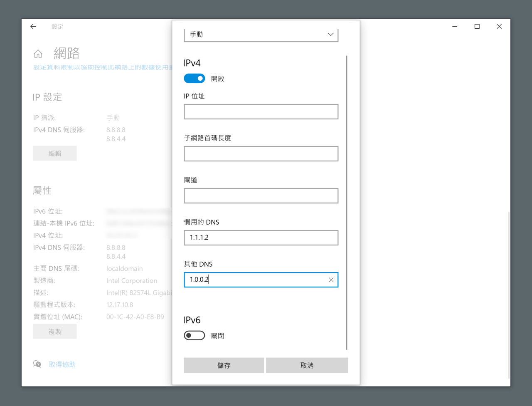Click the 複製 button under 屬性
The width and height of the screenshot is (532, 406).
pyautogui.click(x=55, y=331)
